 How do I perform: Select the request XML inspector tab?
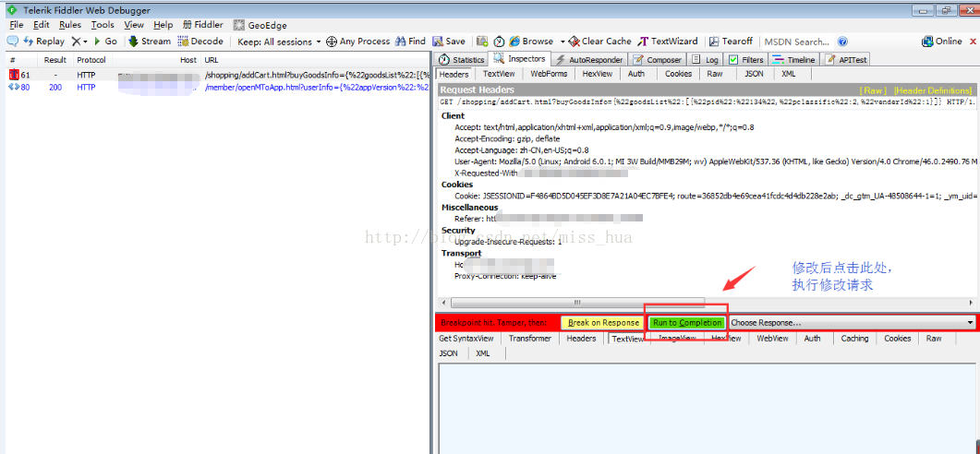[788, 74]
